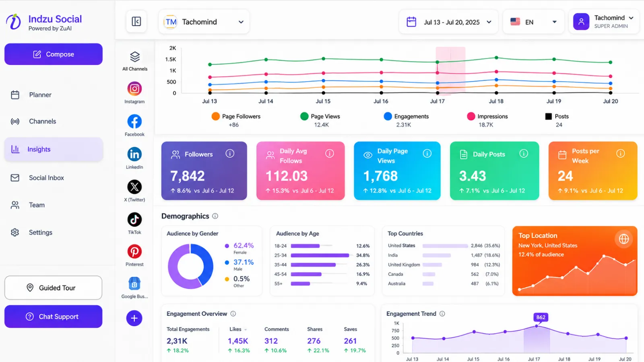Image resolution: width=644 pixels, height=362 pixels.
Task: Toggle Page Followers series in chart legend
Action: tap(236, 116)
